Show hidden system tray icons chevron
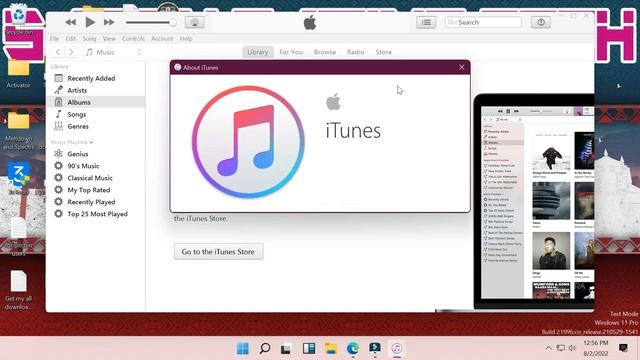The image size is (640, 360). pyautogui.click(x=548, y=348)
